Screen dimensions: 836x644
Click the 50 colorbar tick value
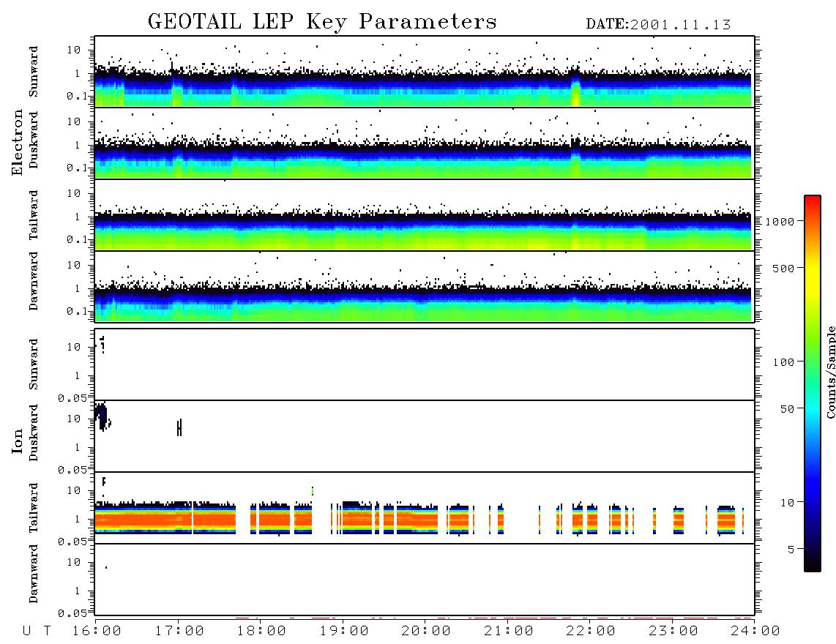click(787, 409)
